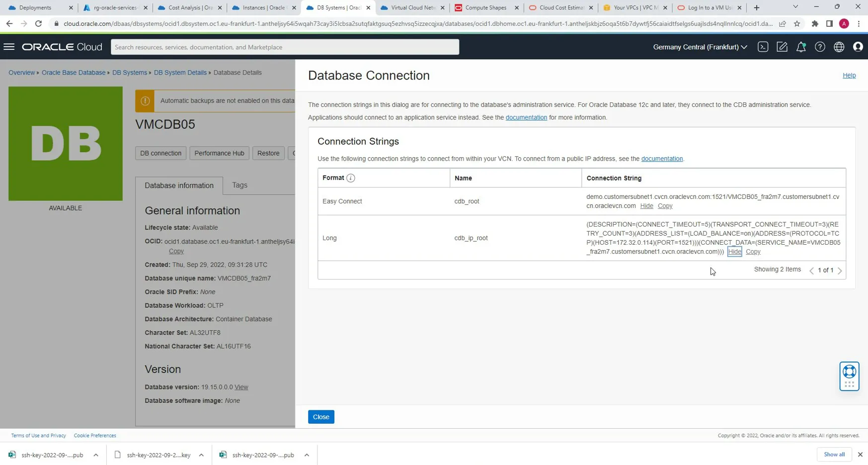Close the downloads bar
Viewport: 868px width, 465px height.
pos(860,455)
